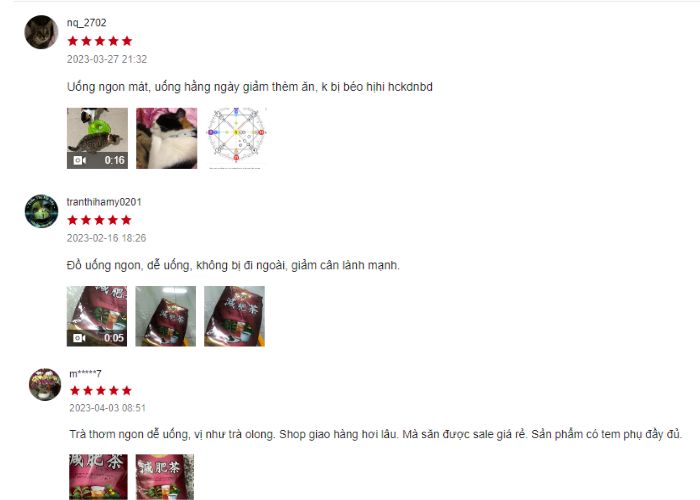Open second tea package photo by m*****7
The height and width of the screenshot is (500, 700).
pos(165,477)
